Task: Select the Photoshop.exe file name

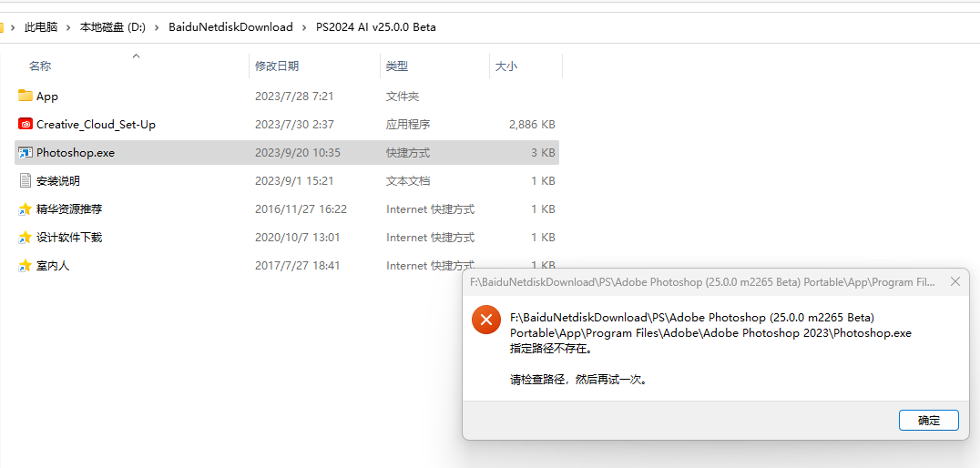Action: click(75, 152)
